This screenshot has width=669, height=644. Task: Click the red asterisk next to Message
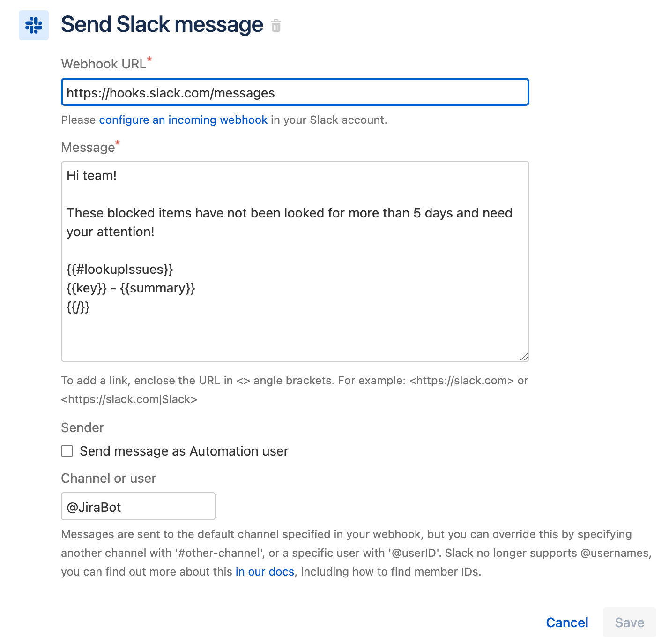tap(117, 142)
